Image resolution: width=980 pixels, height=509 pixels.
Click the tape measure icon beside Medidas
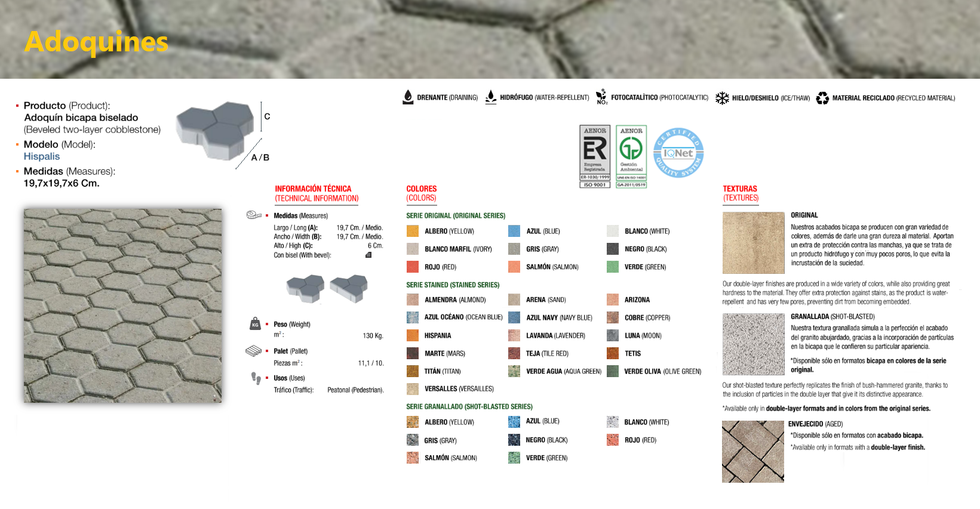[254, 215]
